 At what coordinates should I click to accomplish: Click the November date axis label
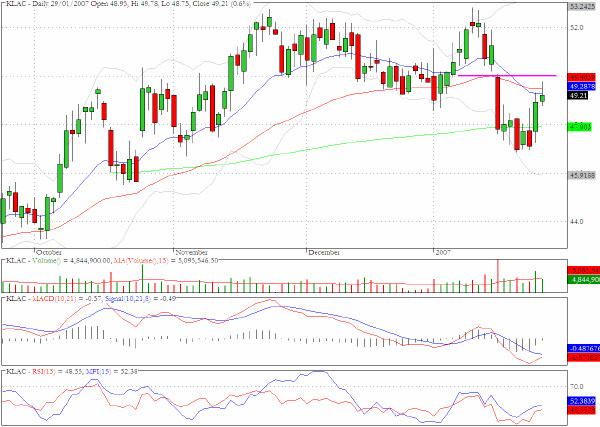point(191,253)
